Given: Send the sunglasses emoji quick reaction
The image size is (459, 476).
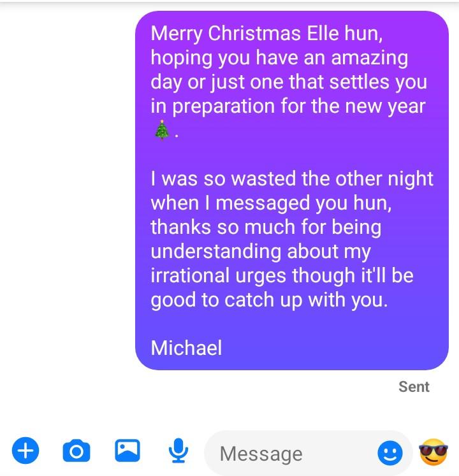Looking at the screenshot, I should (x=433, y=452).
